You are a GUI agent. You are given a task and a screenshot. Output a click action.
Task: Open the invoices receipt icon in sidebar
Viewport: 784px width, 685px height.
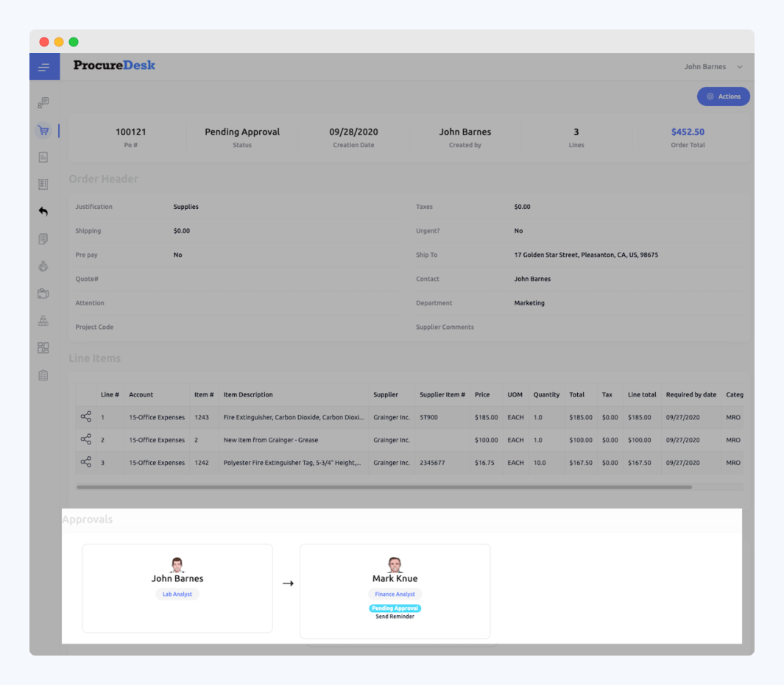(x=43, y=157)
